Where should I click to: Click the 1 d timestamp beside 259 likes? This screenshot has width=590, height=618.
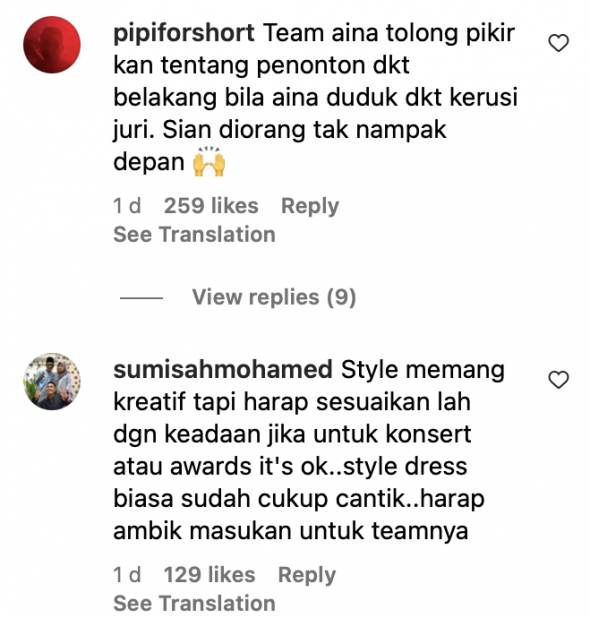point(127,206)
